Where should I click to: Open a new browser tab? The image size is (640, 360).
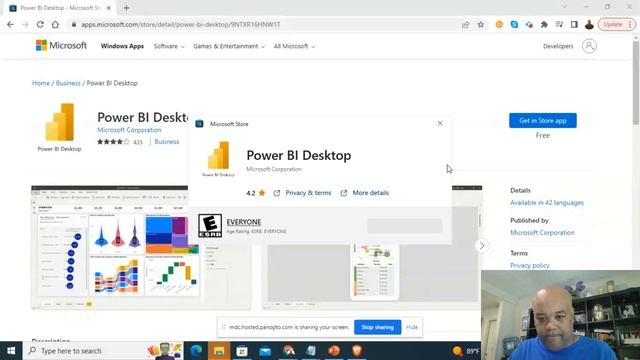pyautogui.click(x=126, y=8)
